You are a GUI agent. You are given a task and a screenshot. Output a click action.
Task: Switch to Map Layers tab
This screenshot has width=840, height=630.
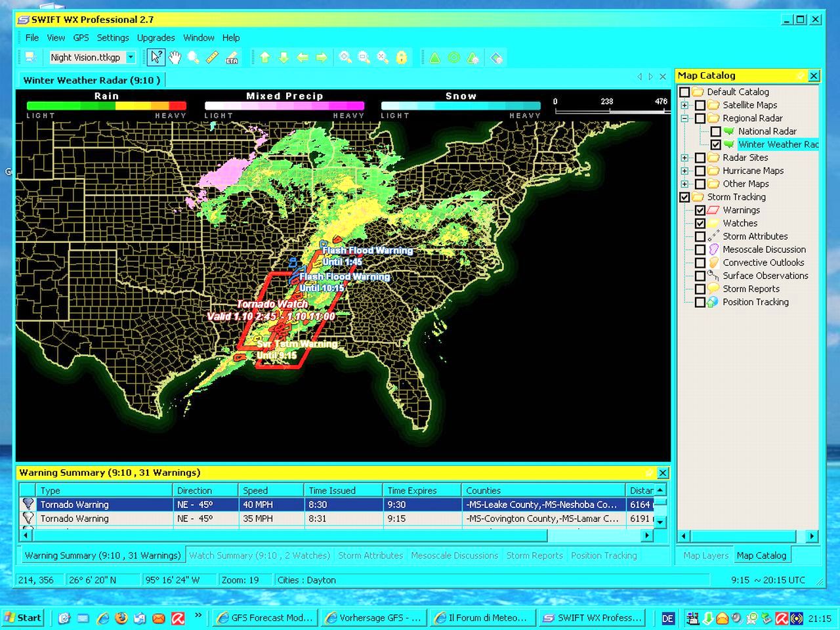point(705,555)
